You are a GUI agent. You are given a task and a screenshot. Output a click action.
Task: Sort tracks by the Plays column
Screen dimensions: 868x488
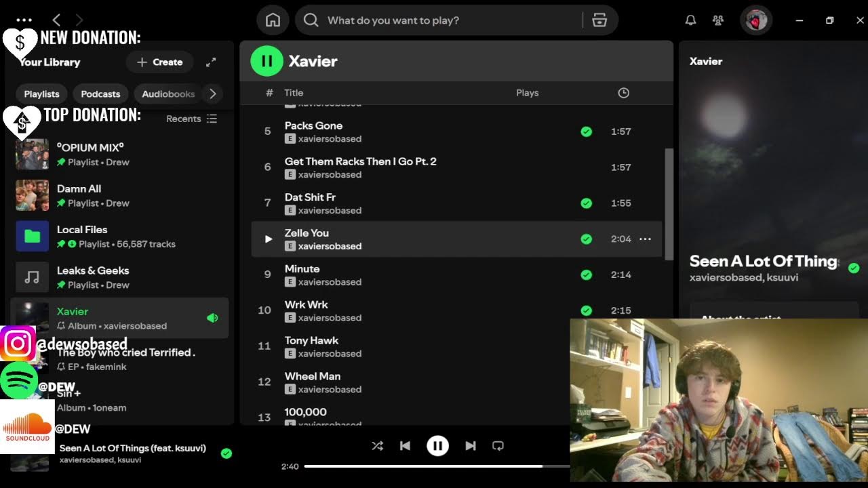(x=527, y=93)
